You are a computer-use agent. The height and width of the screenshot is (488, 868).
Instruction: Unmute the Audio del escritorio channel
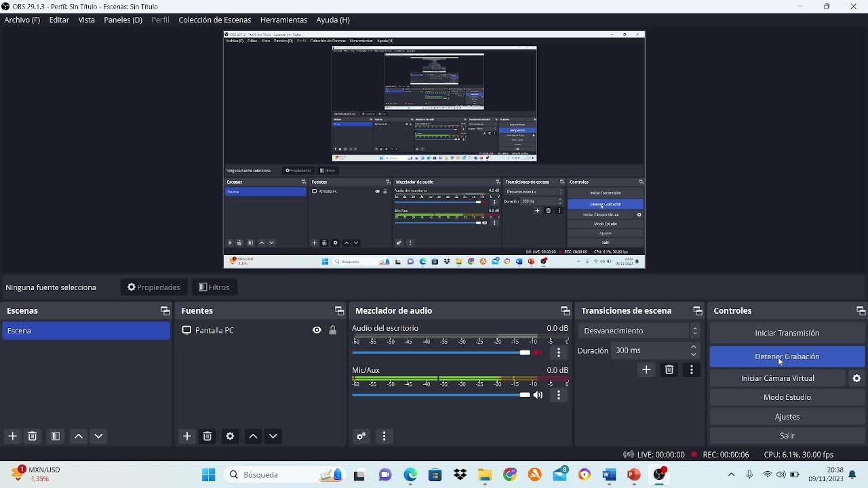(x=538, y=352)
